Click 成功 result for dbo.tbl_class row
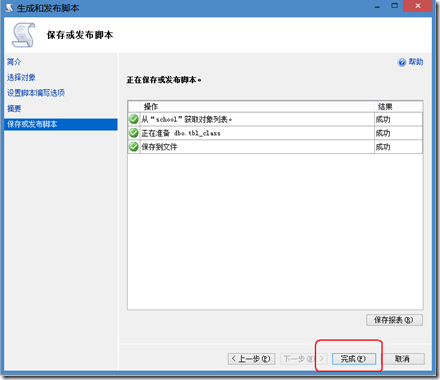The image size is (440, 380). point(383,133)
